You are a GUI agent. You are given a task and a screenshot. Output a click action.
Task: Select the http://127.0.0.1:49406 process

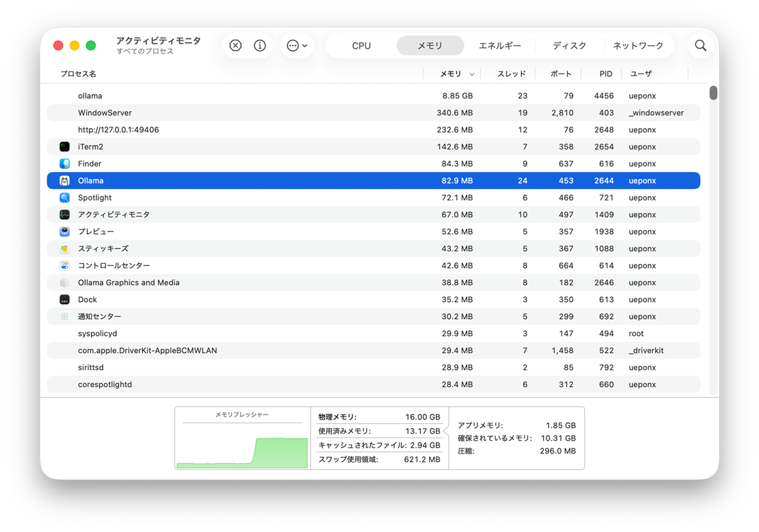coord(373,129)
